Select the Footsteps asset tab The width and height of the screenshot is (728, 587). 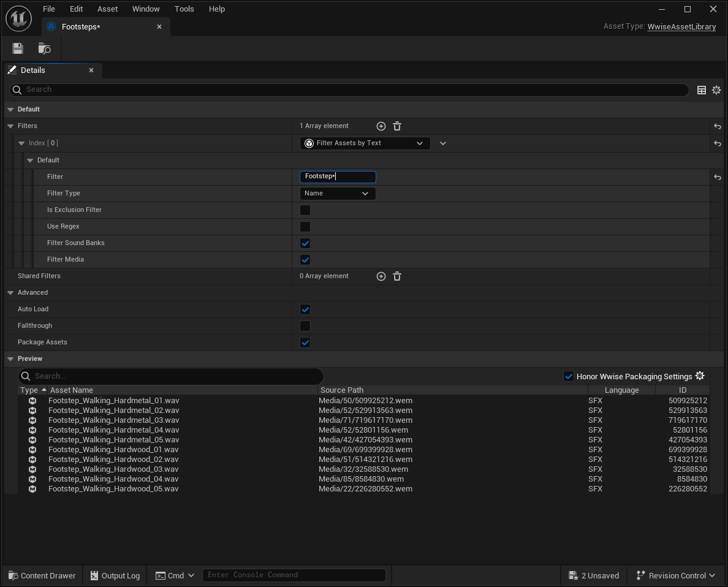(x=81, y=27)
